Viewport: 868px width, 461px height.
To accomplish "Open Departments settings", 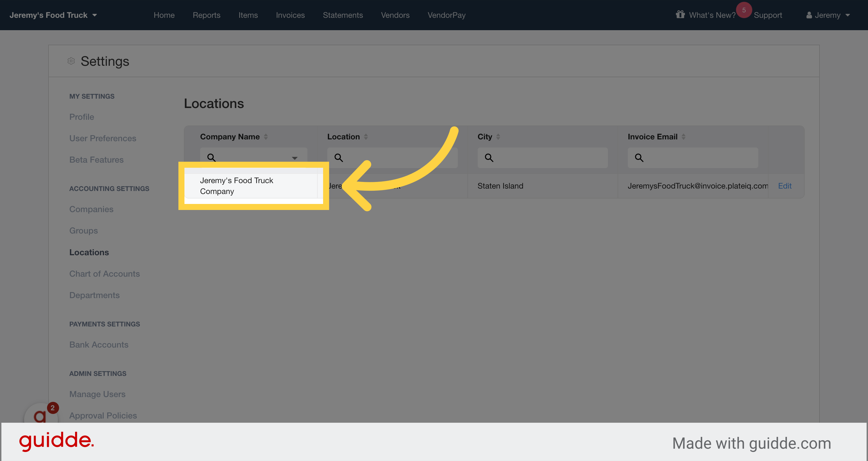I will [x=94, y=295].
